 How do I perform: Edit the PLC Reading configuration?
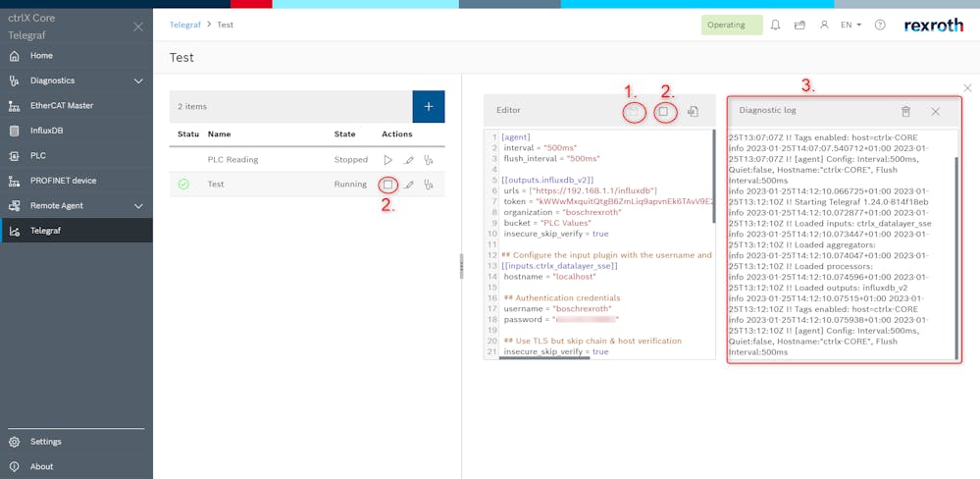[x=409, y=160]
